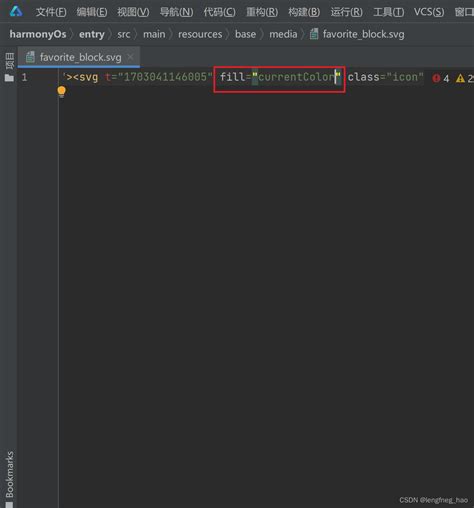Open the 项目 project tool window
This screenshot has height=508, width=474.
[x=9, y=67]
